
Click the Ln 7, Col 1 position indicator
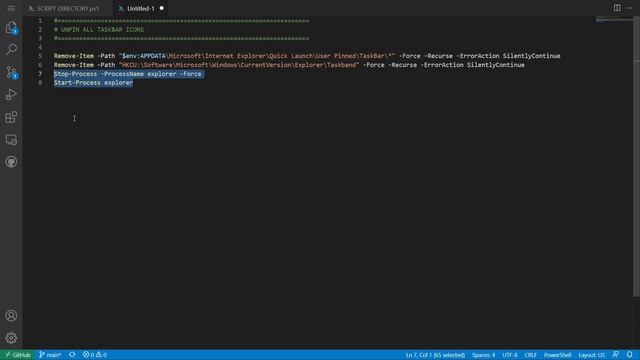click(435, 355)
